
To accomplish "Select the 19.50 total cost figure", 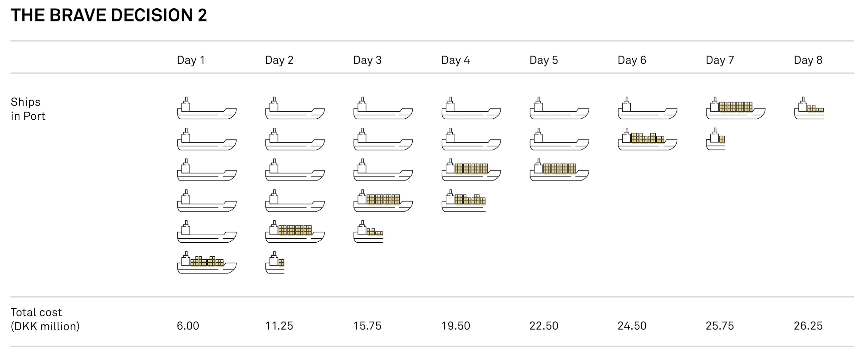I will point(456,326).
